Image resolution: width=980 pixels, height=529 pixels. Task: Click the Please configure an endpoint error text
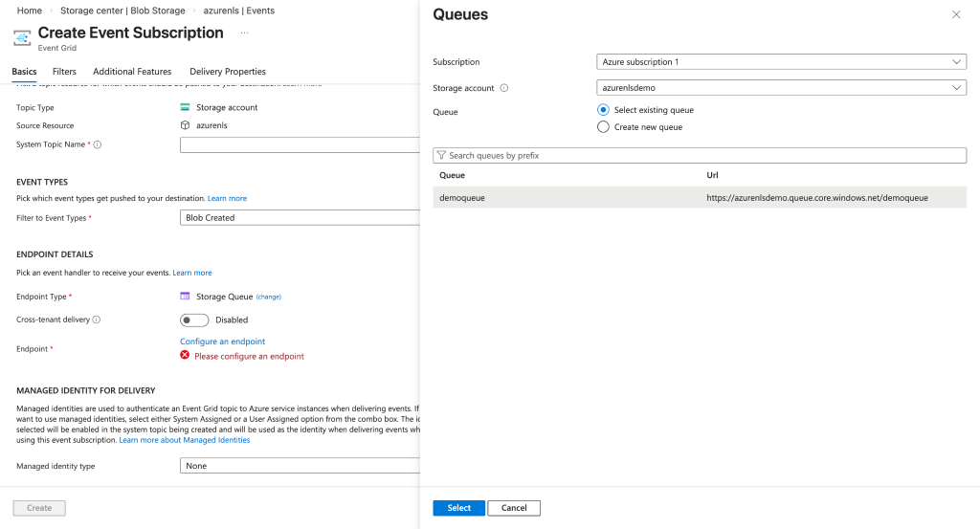click(x=249, y=356)
